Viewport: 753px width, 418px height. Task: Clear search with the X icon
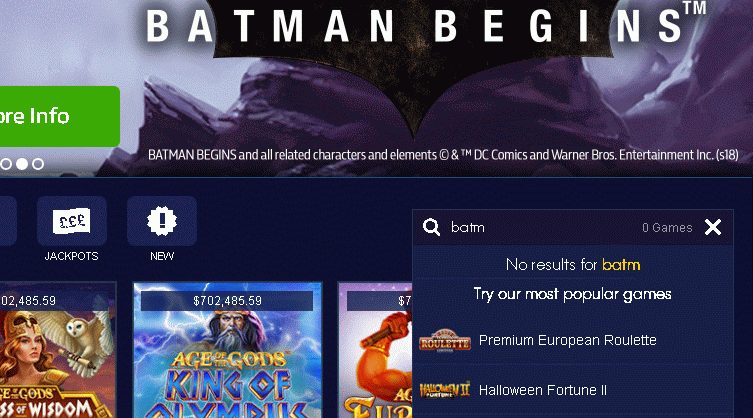[713, 227]
